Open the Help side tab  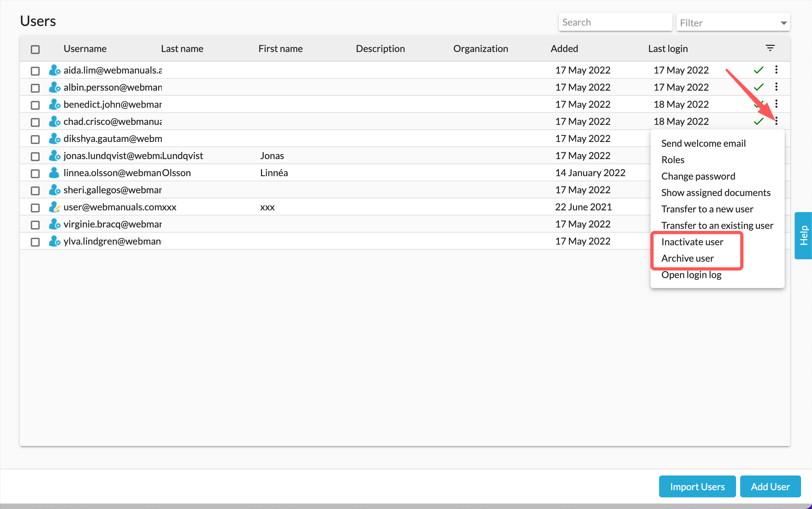803,235
